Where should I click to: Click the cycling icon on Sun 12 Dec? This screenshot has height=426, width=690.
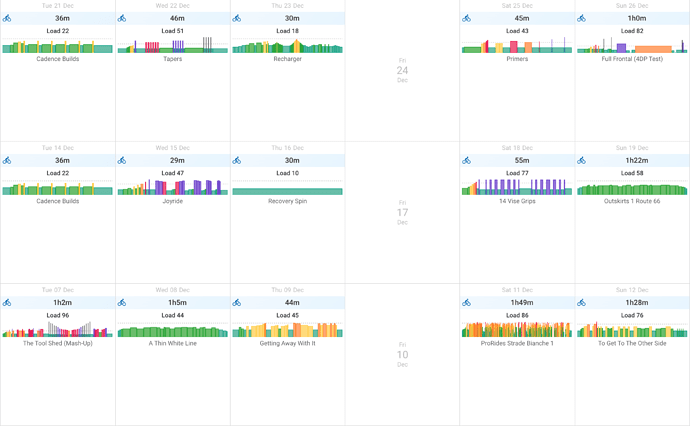581,303
